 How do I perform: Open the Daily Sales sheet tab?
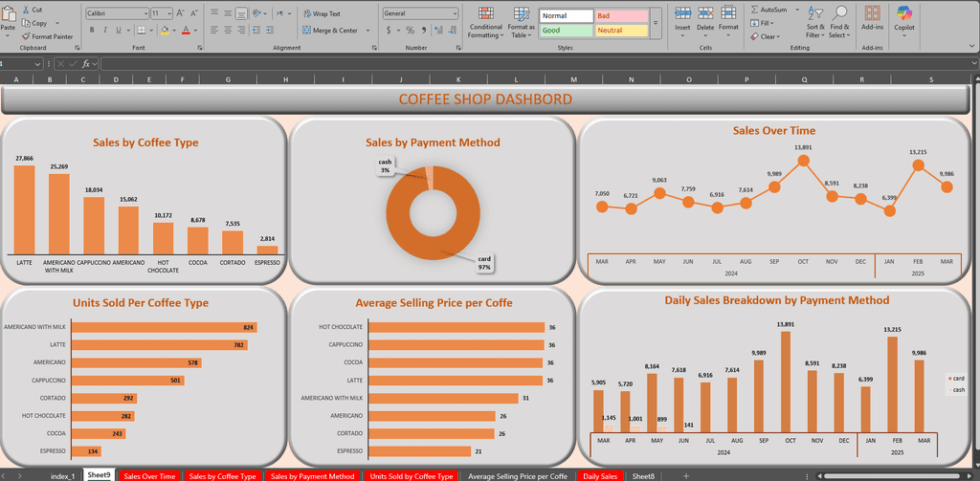pos(600,475)
